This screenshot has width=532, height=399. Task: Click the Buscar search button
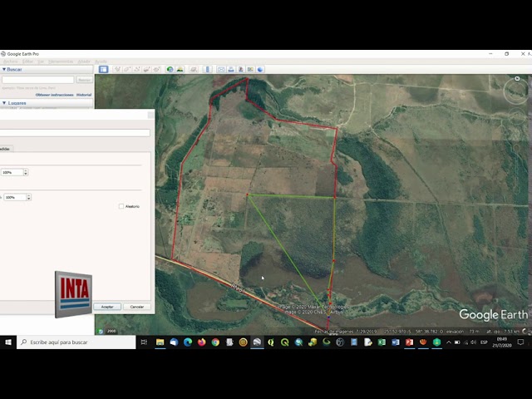[x=84, y=80]
